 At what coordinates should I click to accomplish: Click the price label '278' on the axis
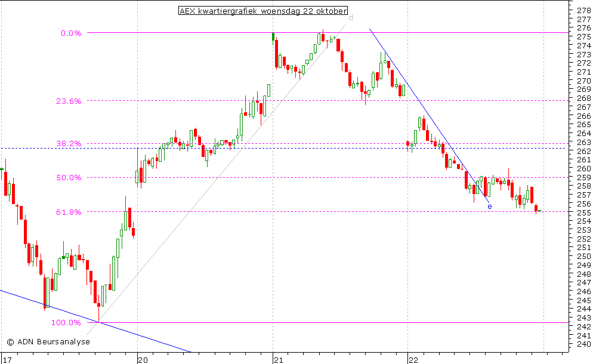583,10
